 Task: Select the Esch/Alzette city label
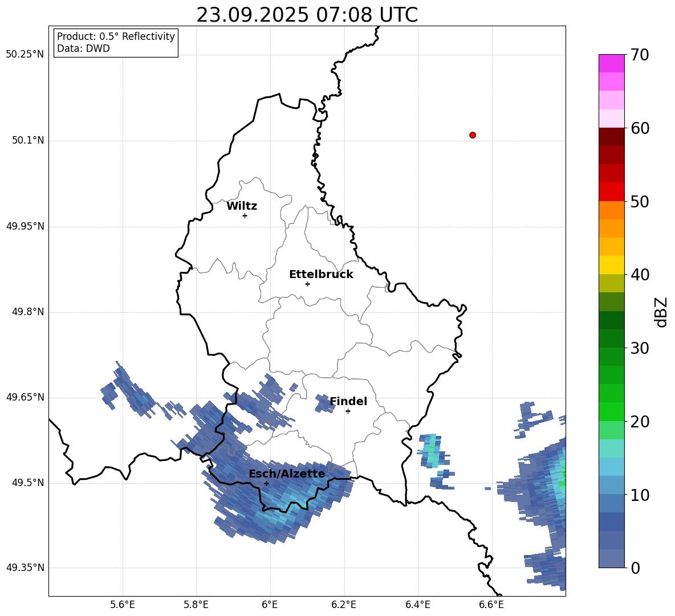(x=287, y=474)
